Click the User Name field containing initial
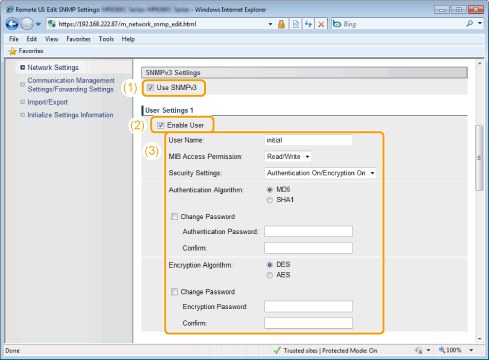The height and width of the screenshot is (360, 489). click(x=308, y=140)
